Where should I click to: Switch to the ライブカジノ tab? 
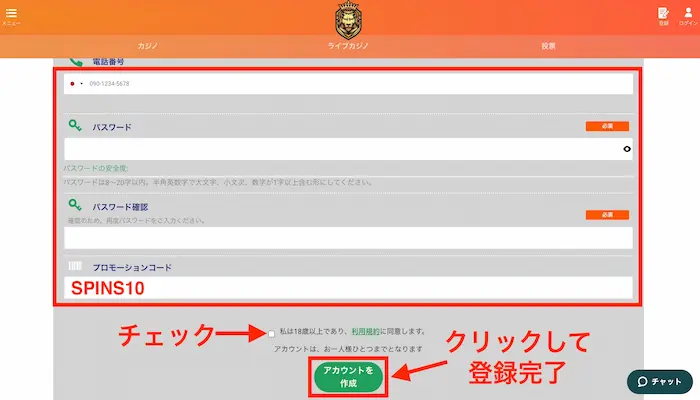(x=349, y=46)
